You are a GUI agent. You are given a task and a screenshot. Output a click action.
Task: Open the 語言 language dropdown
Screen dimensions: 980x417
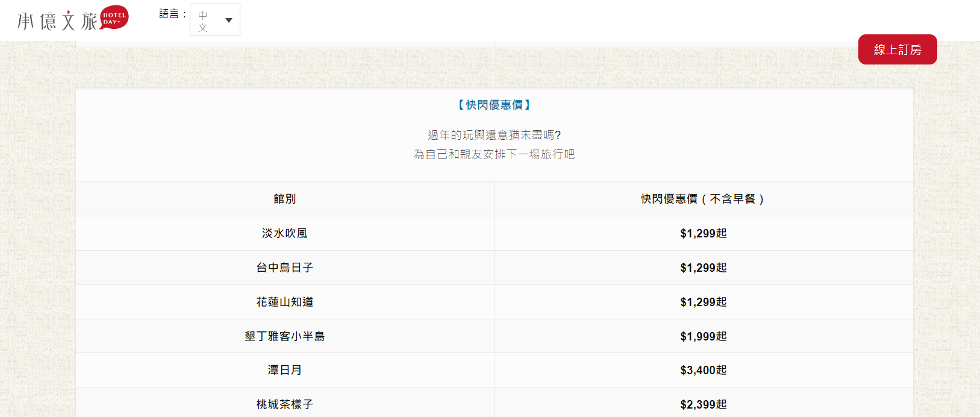214,20
